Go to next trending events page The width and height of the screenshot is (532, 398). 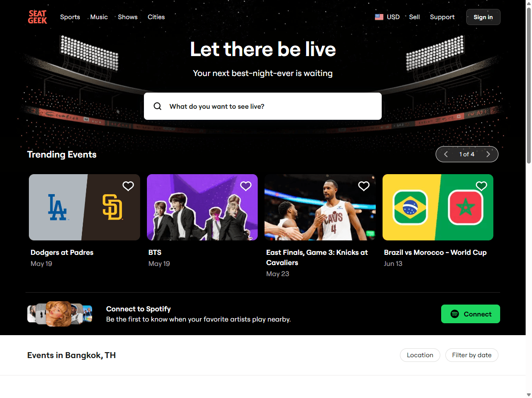pos(488,154)
